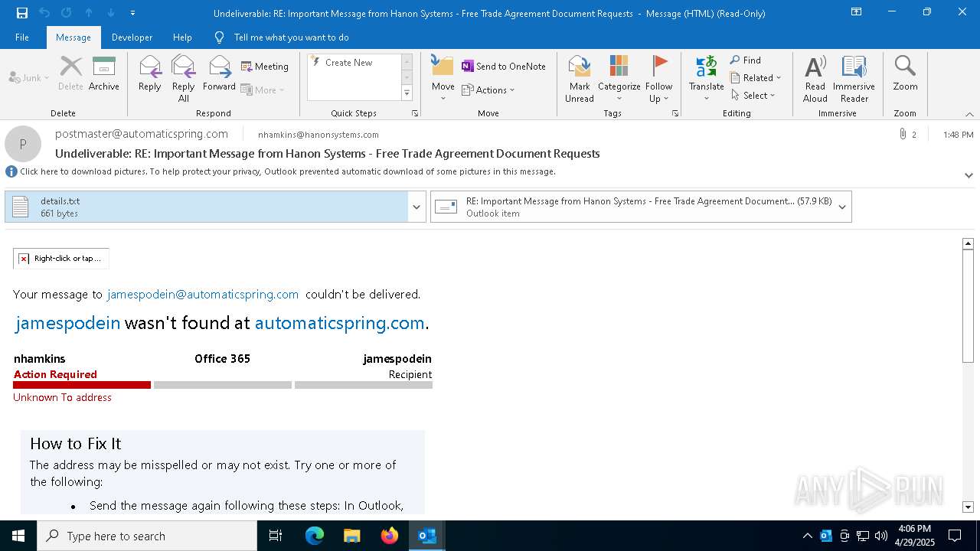Show hidden system tray icons
Viewport: 980px width, 551px height.
807,536
